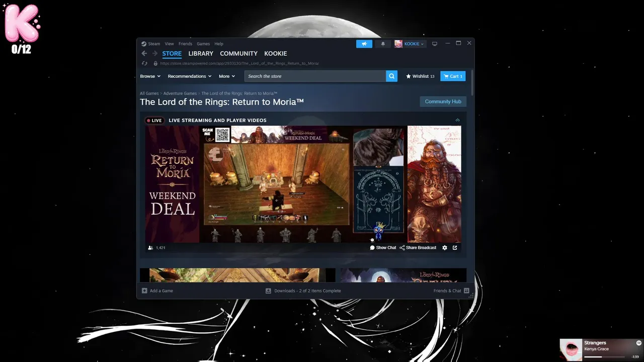This screenshot has width=644, height=362.
Task: Go forward with the right arrow
Action: [155, 53]
